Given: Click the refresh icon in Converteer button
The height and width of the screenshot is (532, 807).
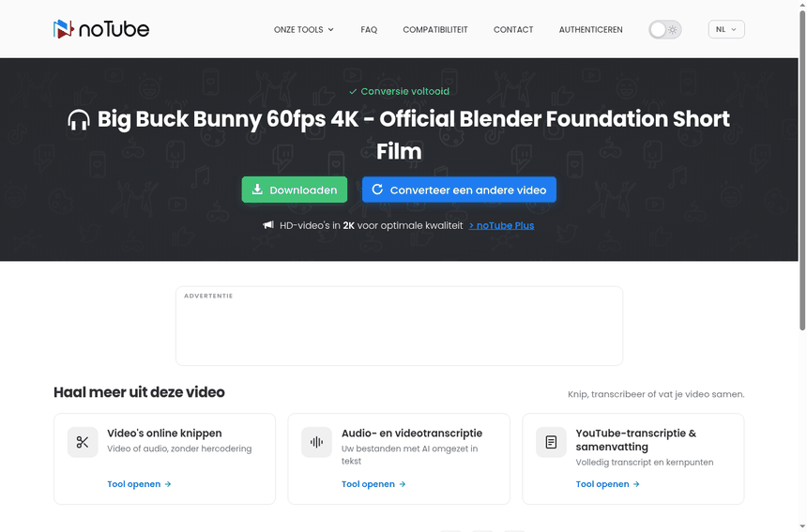Looking at the screenshot, I should click(377, 190).
